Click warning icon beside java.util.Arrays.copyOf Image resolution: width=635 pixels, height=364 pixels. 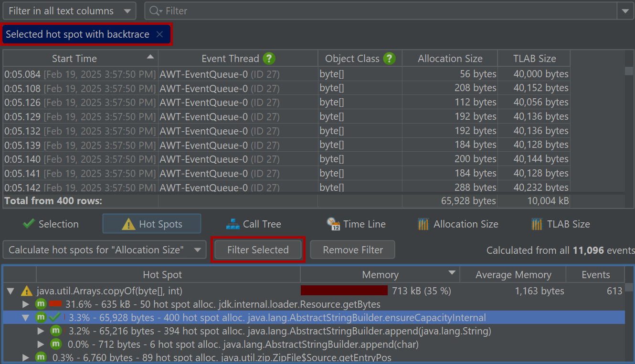coord(27,291)
